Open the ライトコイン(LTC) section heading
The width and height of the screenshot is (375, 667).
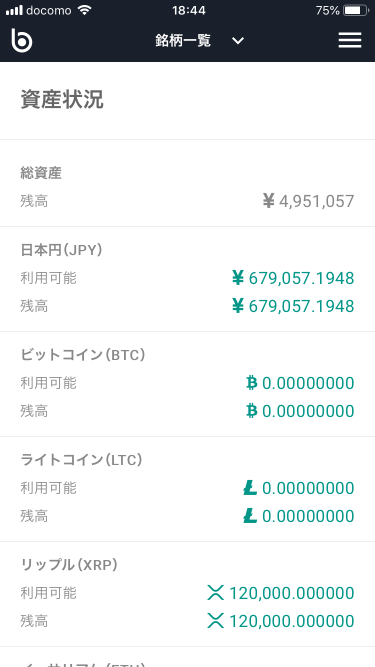81,460
